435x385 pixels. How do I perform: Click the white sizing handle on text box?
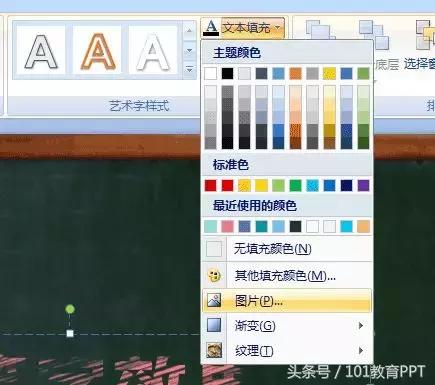[x=70, y=334]
